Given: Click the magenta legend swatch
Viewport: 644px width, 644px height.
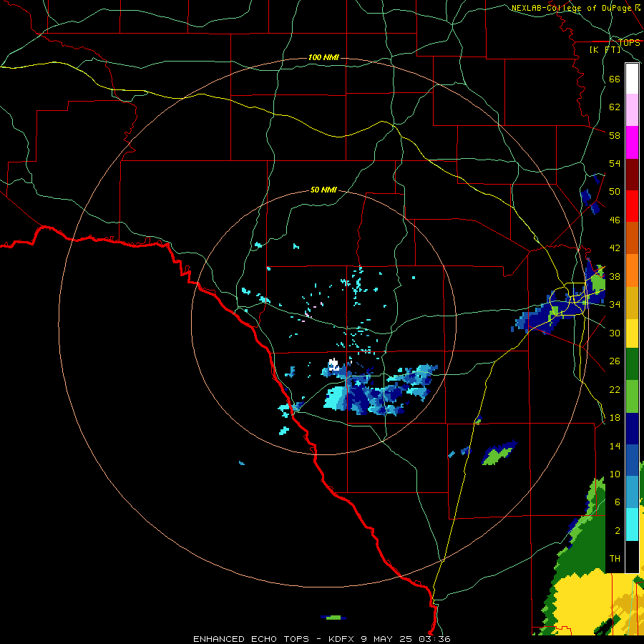Looking at the screenshot, I should click(x=632, y=142).
